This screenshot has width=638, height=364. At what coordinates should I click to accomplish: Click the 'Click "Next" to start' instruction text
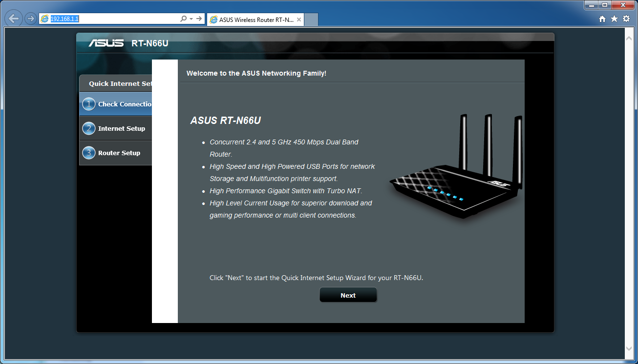(x=316, y=278)
